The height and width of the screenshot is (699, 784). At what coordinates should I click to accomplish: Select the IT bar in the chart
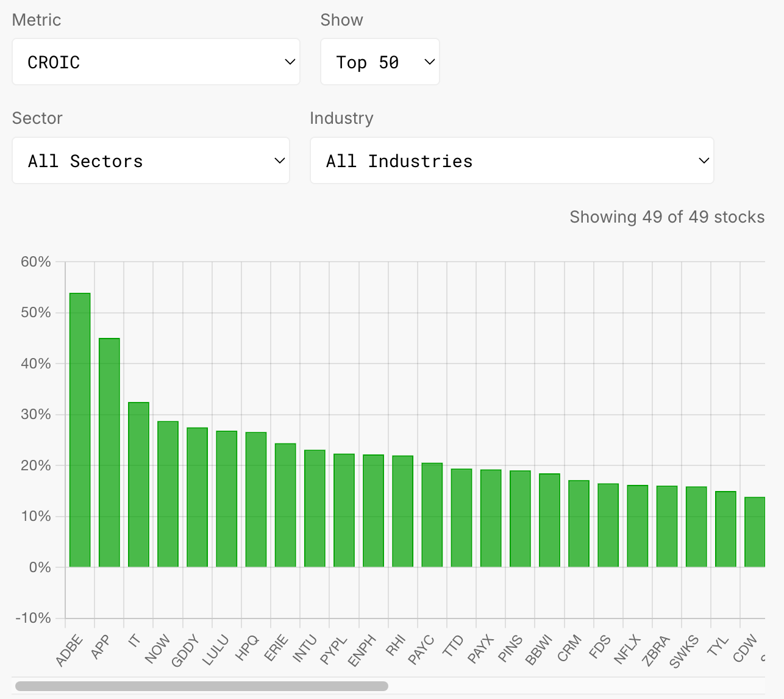click(138, 485)
